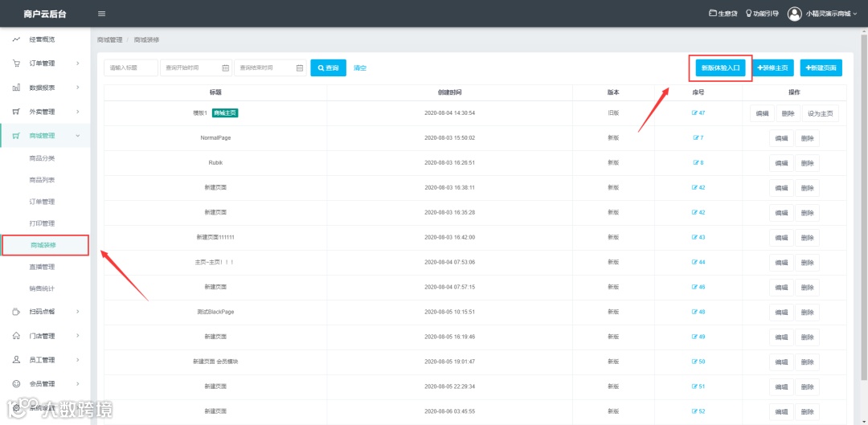
Task: Click the 2020-08-06 03:45:55 cell
Action: tap(449, 411)
